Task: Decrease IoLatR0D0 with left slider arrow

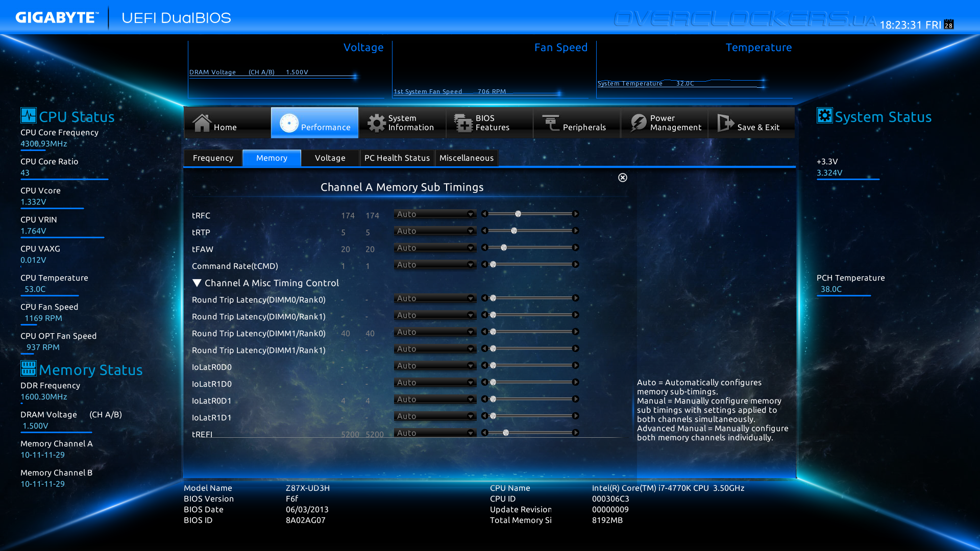Action: [x=485, y=365]
